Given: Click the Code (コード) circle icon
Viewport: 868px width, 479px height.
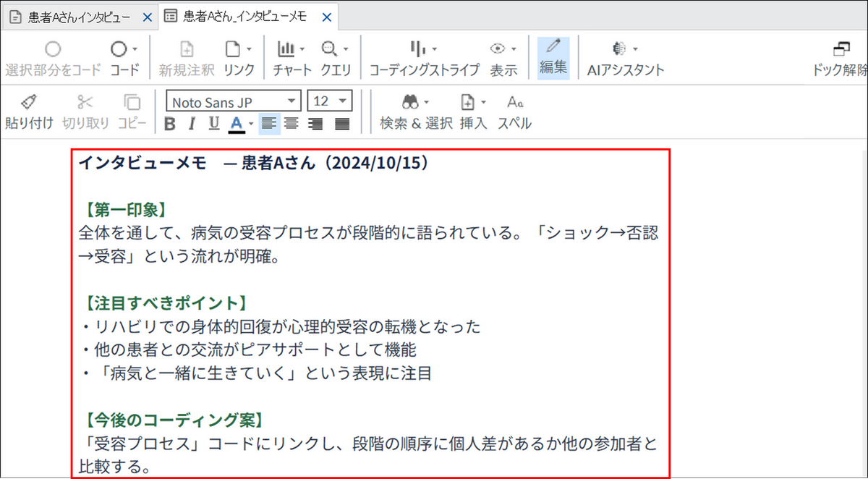Looking at the screenshot, I should pos(119,49).
